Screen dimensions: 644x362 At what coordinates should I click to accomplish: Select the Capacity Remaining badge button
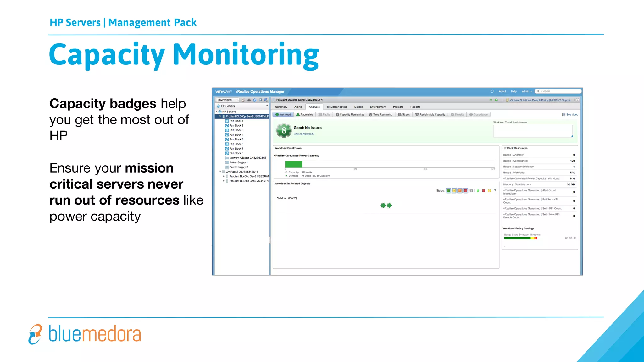tap(350, 115)
